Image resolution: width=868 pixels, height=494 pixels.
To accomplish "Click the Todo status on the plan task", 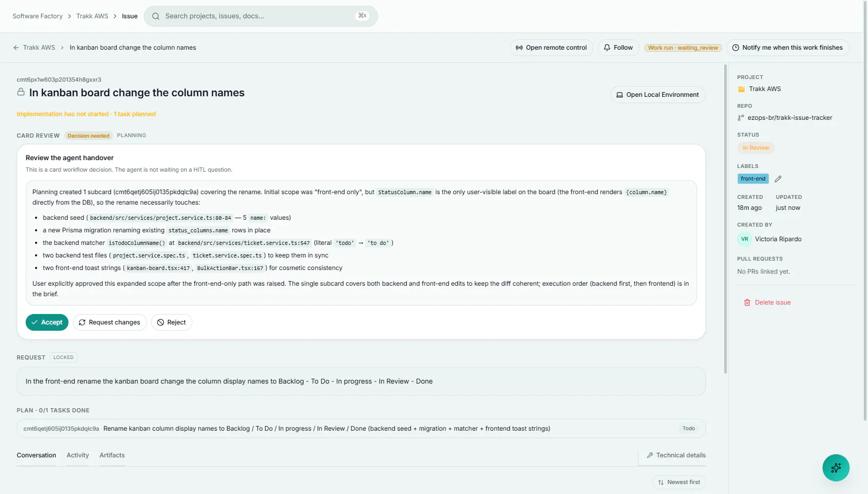I will coord(689,429).
